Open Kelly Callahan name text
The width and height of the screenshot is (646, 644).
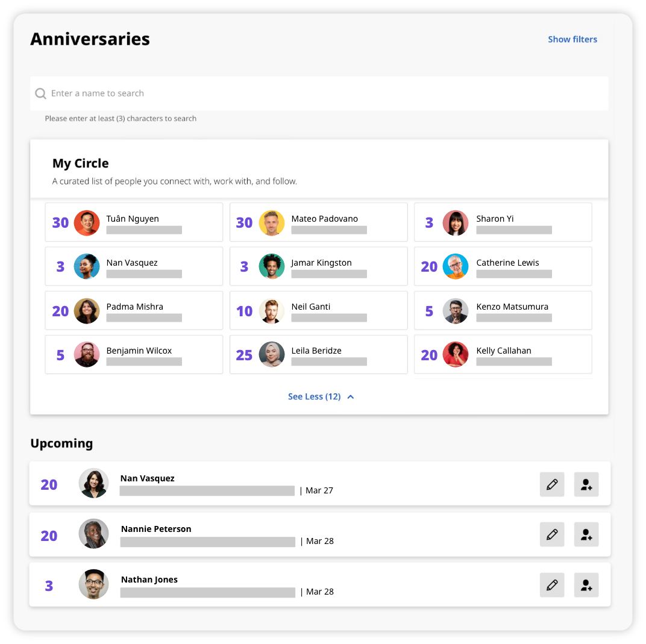click(504, 351)
